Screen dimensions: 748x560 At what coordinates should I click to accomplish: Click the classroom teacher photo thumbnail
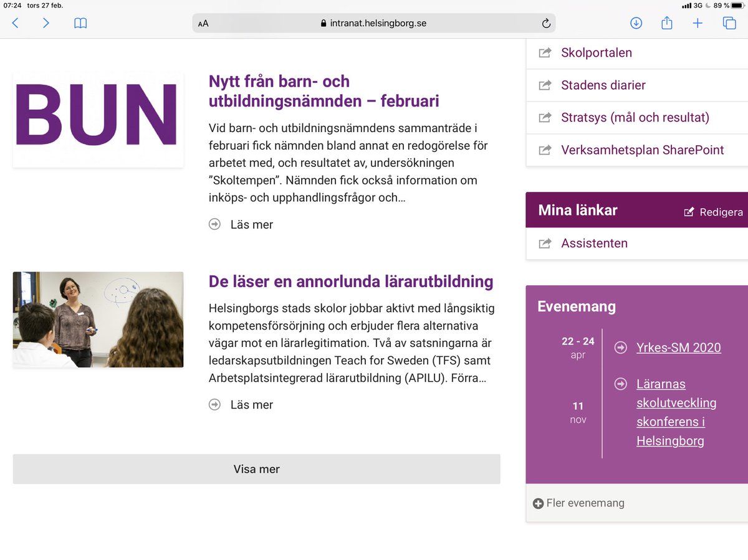click(x=98, y=320)
